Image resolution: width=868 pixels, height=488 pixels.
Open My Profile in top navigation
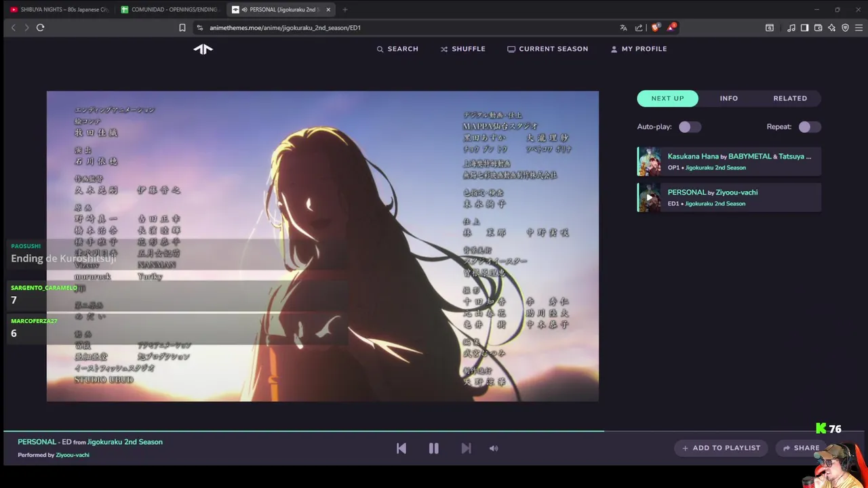[639, 49]
